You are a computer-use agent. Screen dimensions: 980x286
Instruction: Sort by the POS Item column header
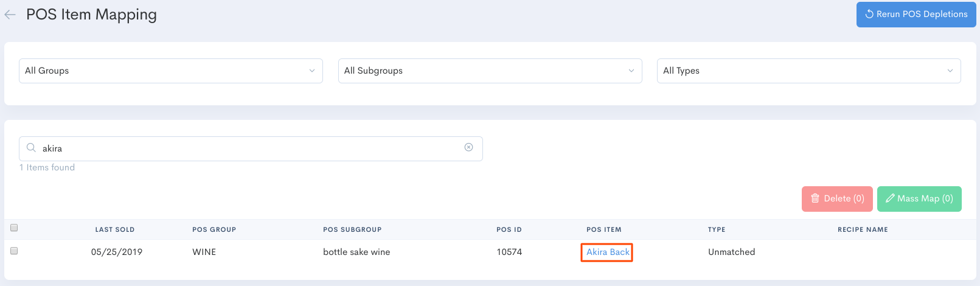point(603,229)
